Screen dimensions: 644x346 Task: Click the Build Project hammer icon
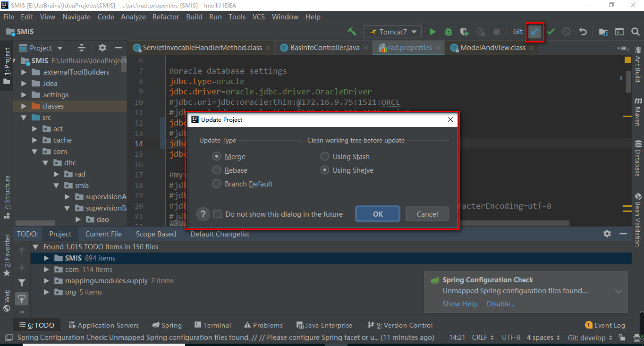pyautogui.click(x=352, y=32)
